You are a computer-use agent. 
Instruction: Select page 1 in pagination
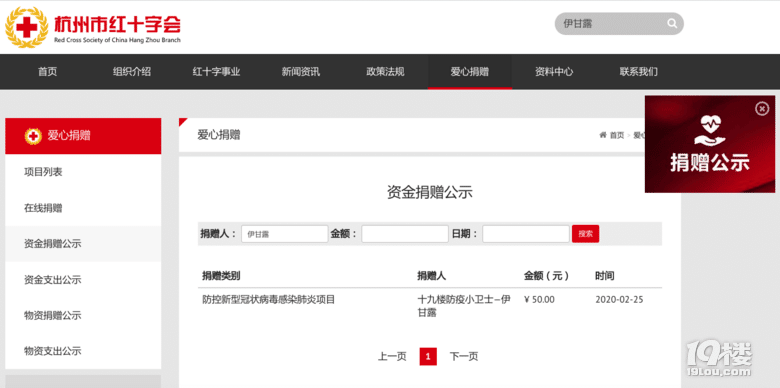pyautogui.click(x=428, y=356)
